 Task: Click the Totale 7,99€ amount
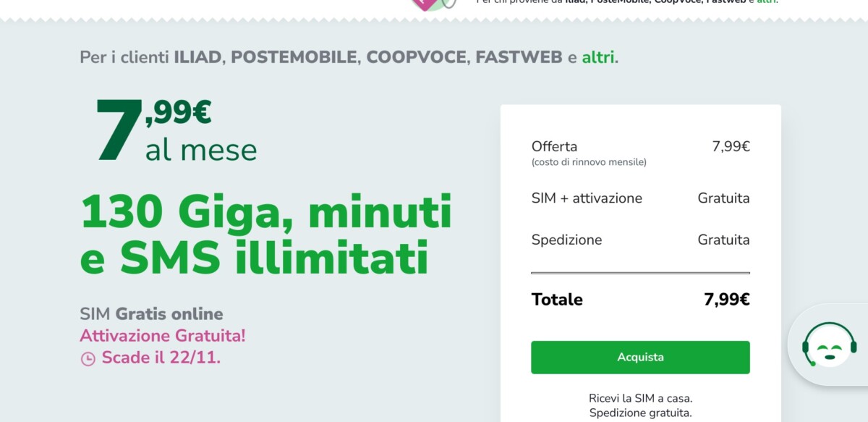(x=727, y=300)
